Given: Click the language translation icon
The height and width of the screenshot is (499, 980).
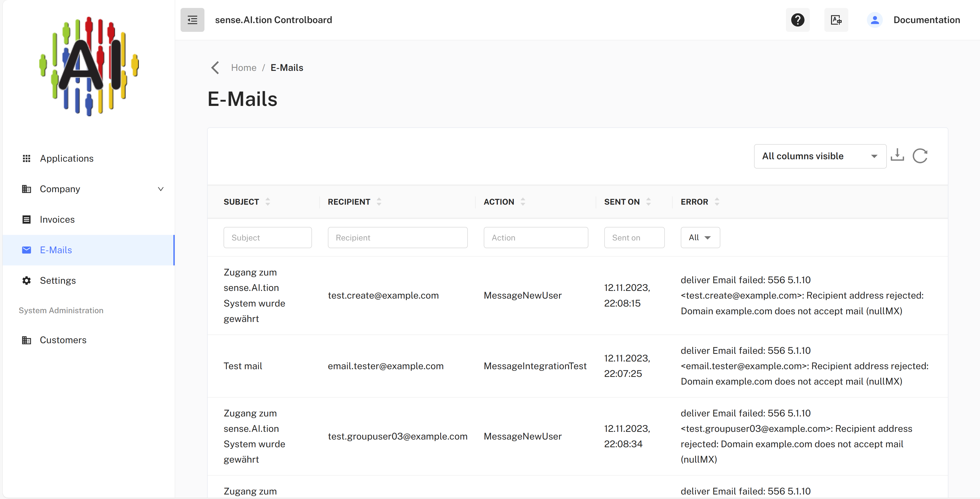Looking at the screenshot, I should 836,20.
